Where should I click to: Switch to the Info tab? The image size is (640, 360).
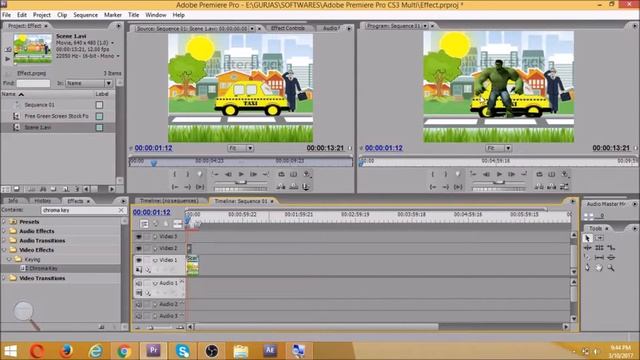(13, 201)
